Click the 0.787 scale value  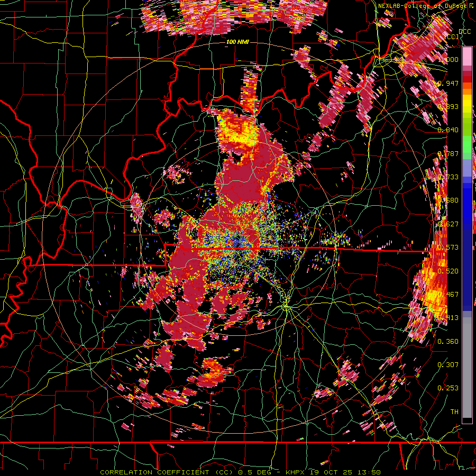pyautogui.click(x=448, y=153)
